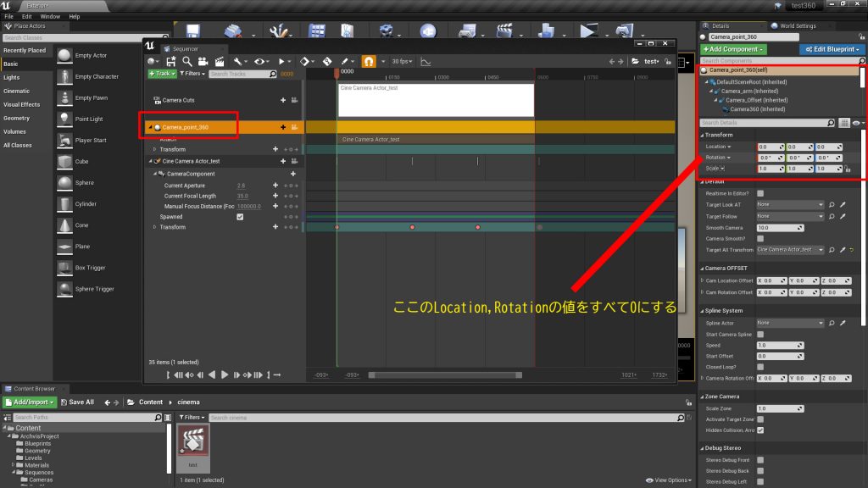Click the Add Component button
The height and width of the screenshot is (488, 868).
coord(733,49)
